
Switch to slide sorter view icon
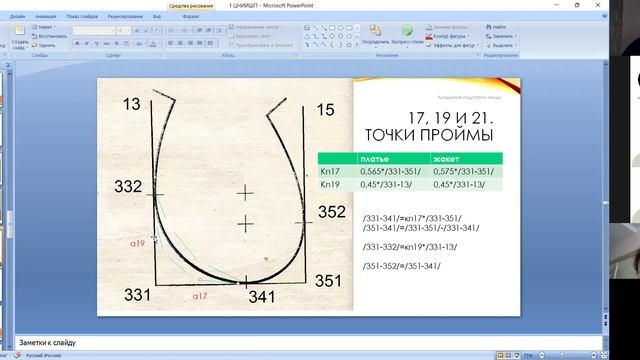click(508, 356)
